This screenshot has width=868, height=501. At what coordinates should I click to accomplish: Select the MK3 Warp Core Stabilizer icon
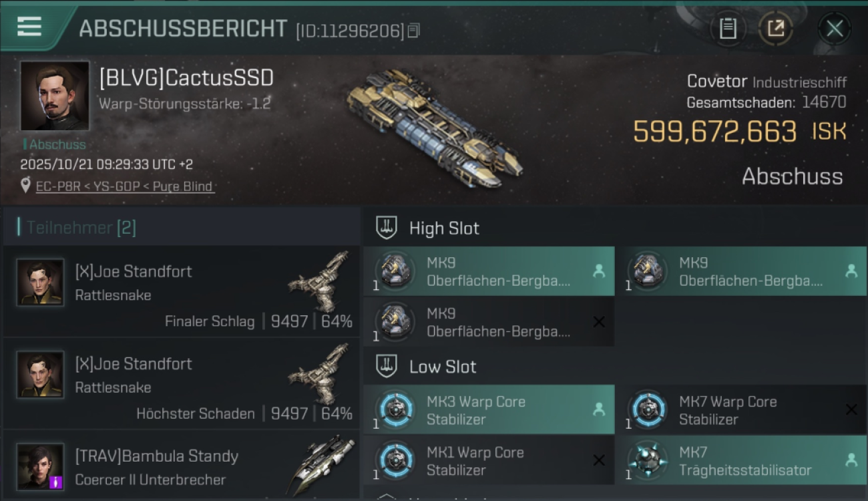pos(395,409)
